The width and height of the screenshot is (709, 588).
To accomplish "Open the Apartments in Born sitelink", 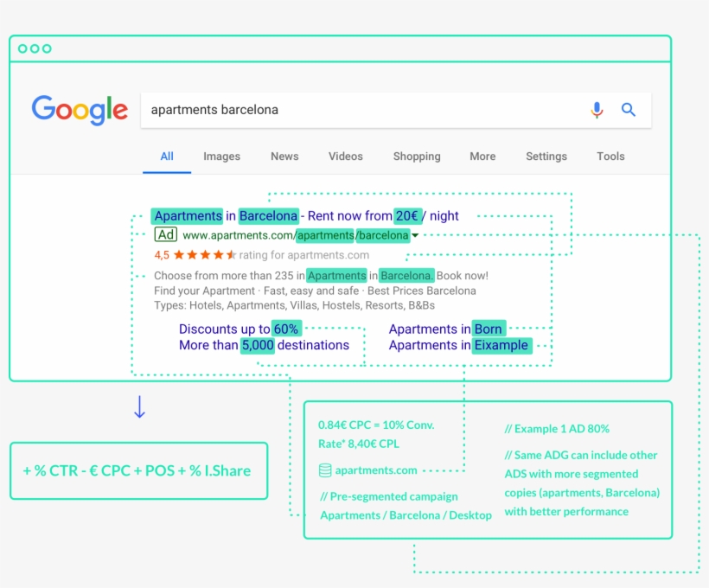I will coord(446,329).
